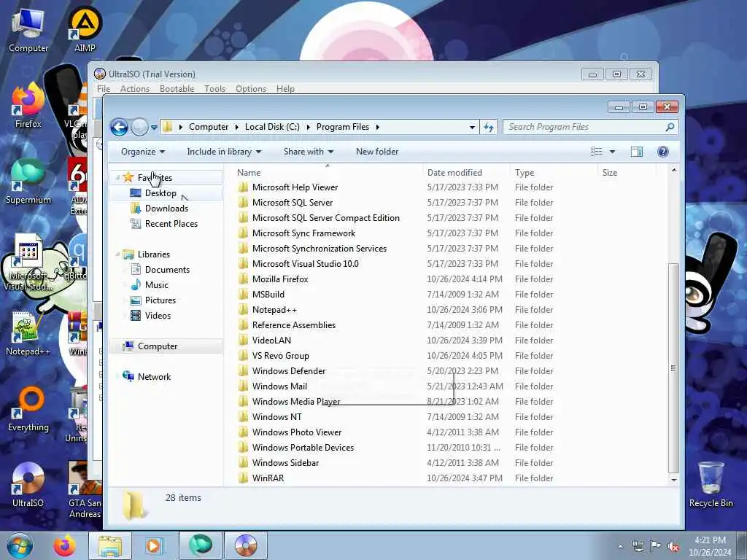Select Desktop in Favorites
This screenshot has width=747, height=560.
click(160, 193)
